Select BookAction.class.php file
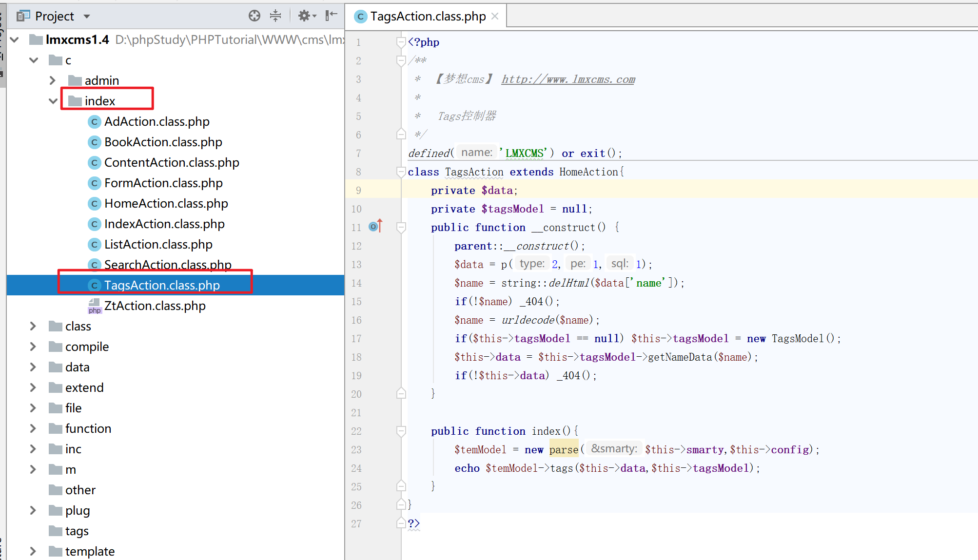The image size is (978, 560). [x=163, y=142]
